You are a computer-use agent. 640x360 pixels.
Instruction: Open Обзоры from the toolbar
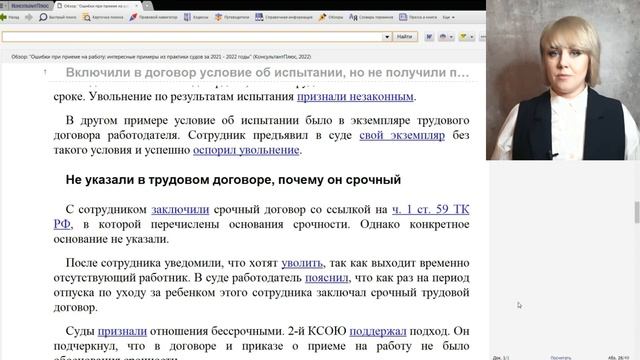tap(331, 17)
